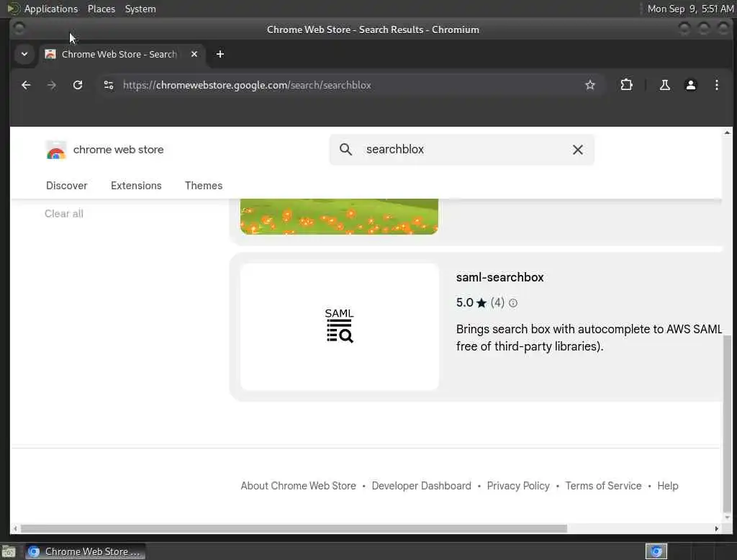This screenshot has width=737, height=560.
Task: Open the System menu
Action: pos(140,9)
